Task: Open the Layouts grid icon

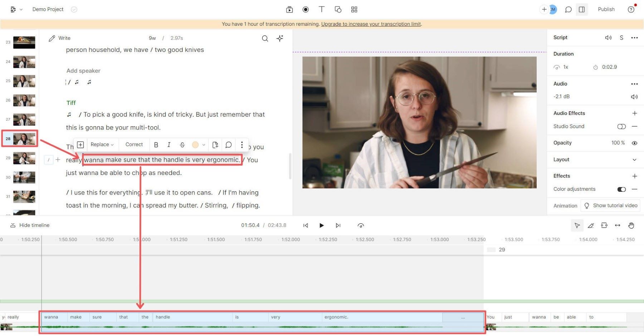Action: pyautogui.click(x=354, y=9)
